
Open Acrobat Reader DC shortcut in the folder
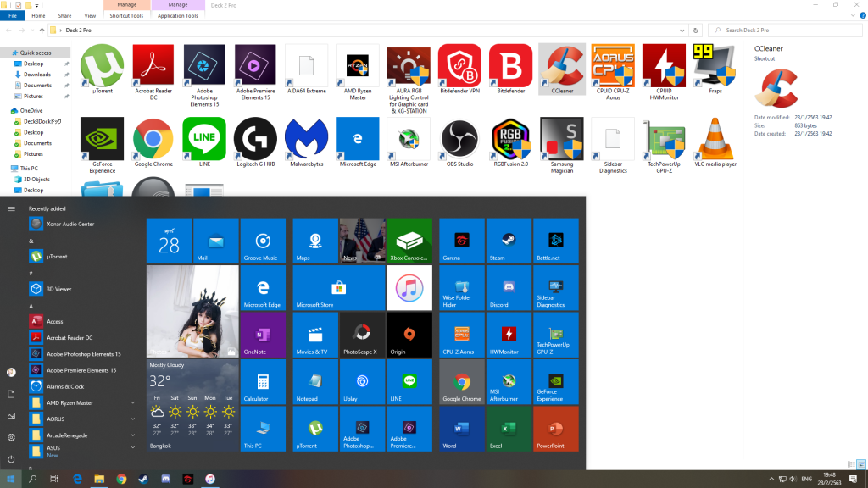coord(153,72)
